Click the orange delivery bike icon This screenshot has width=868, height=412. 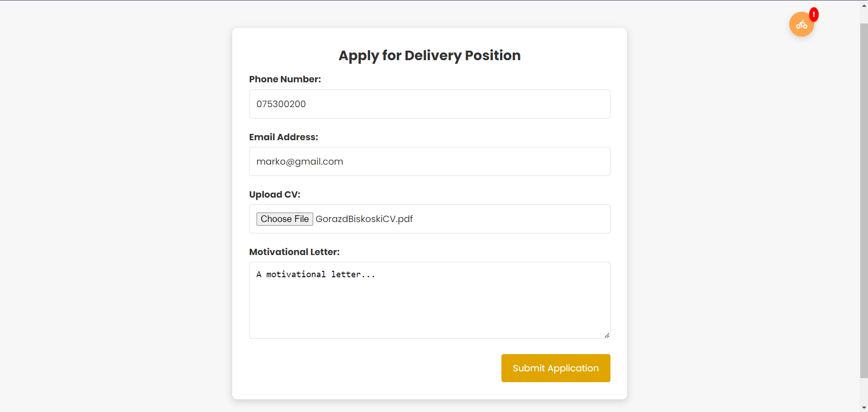click(x=801, y=25)
